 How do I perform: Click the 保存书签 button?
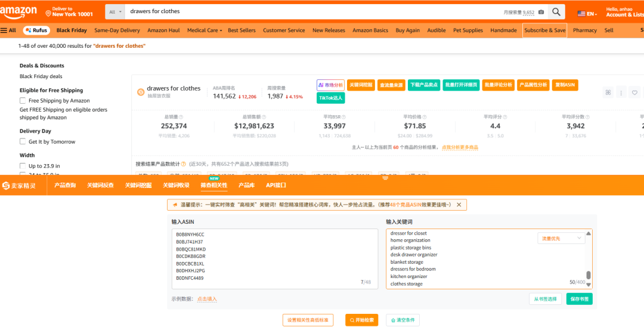pyautogui.click(x=579, y=299)
